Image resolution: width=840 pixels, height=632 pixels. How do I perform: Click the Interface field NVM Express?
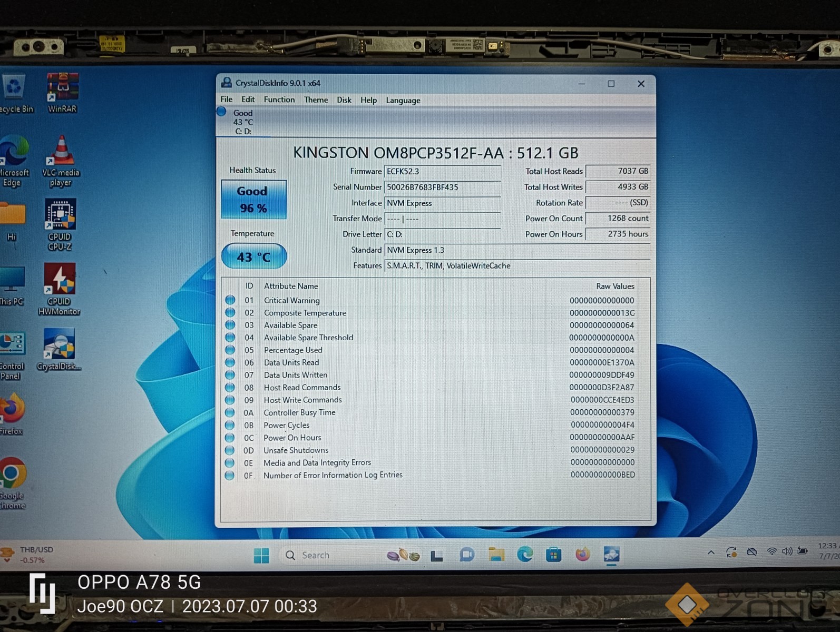442,203
